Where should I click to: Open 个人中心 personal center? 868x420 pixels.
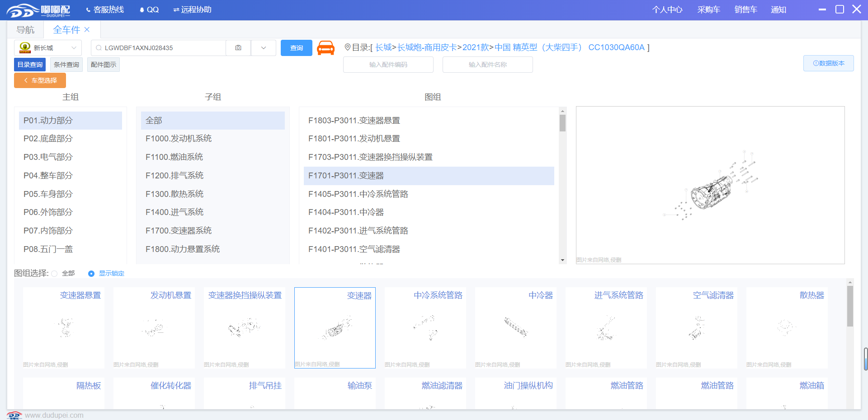coord(667,9)
